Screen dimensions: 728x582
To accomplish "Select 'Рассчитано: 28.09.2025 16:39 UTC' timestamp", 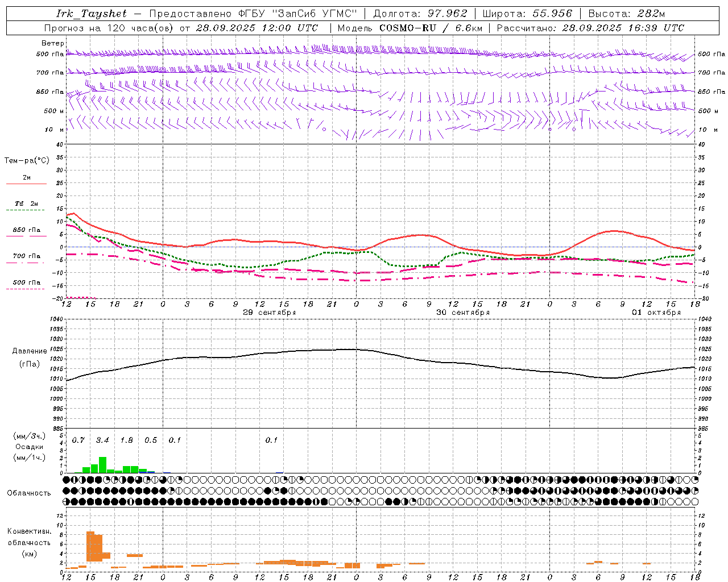I will 590,28.
